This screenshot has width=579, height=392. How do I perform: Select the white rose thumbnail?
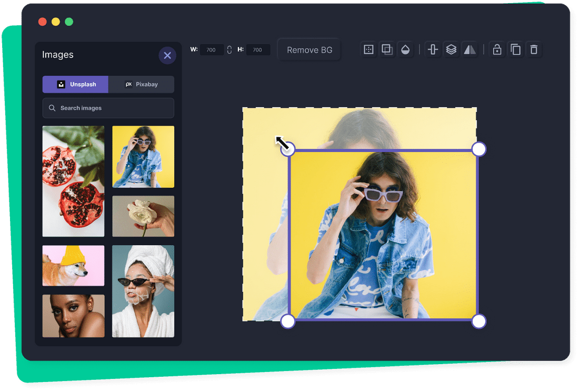(143, 216)
